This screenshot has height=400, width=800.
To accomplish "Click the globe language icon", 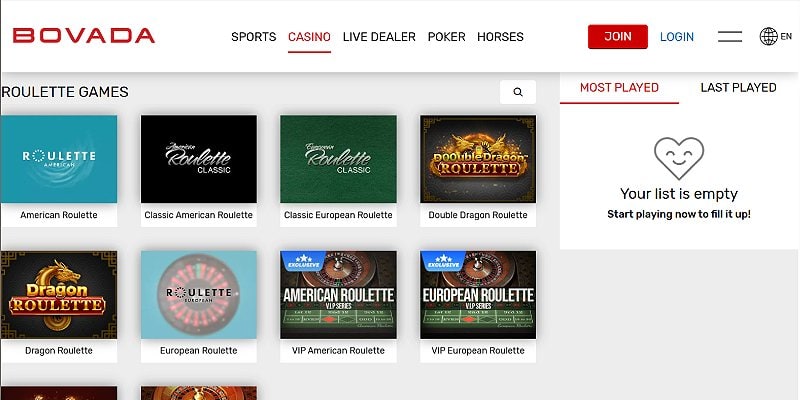I will [x=769, y=37].
